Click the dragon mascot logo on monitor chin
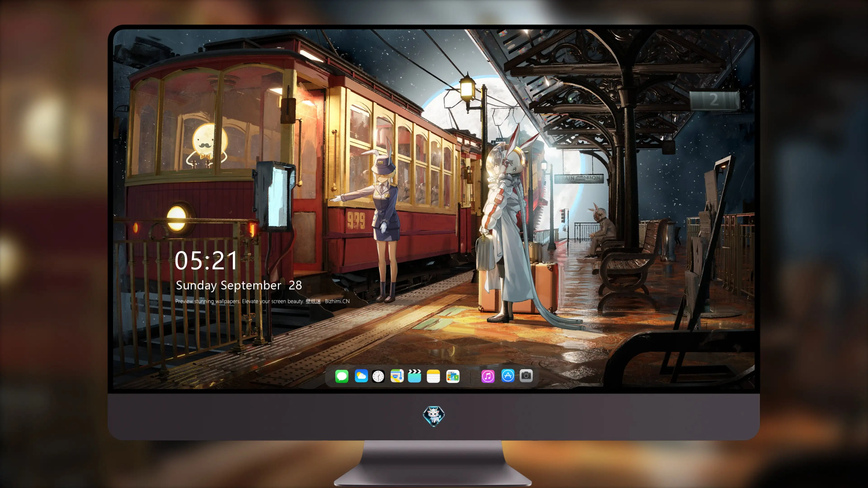The height and width of the screenshot is (488, 868). [x=434, y=416]
